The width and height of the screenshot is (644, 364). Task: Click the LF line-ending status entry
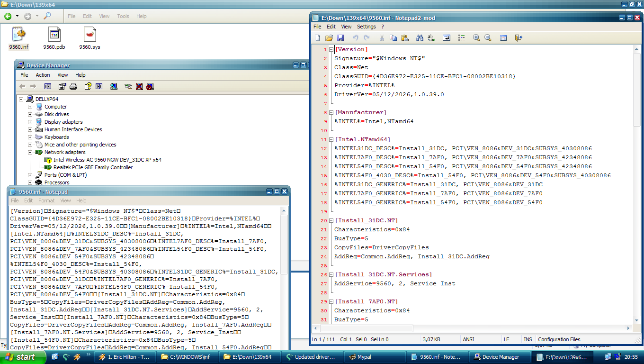pyautogui.click(x=506, y=339)
